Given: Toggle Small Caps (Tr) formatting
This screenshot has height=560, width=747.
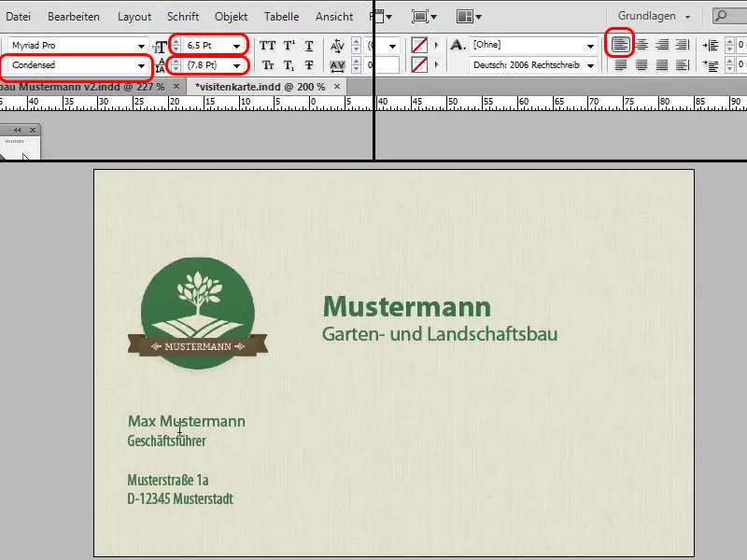Looking at the screenshot, I should click(x=268, y=65).
